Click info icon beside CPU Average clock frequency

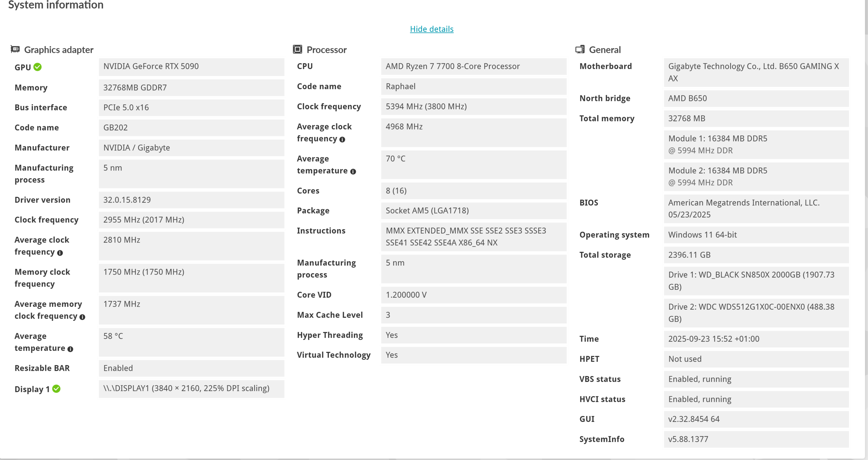tap(342, 140)
